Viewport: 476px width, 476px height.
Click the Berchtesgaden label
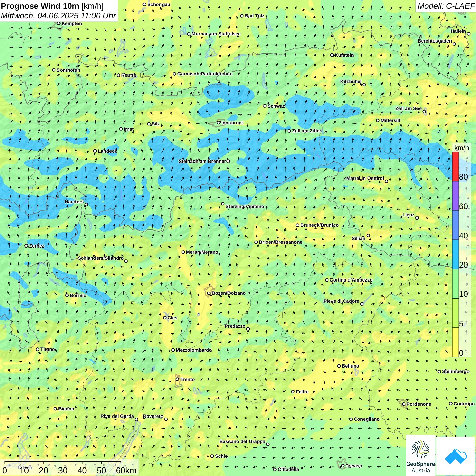pyautogui.click(x=435, y=41)
